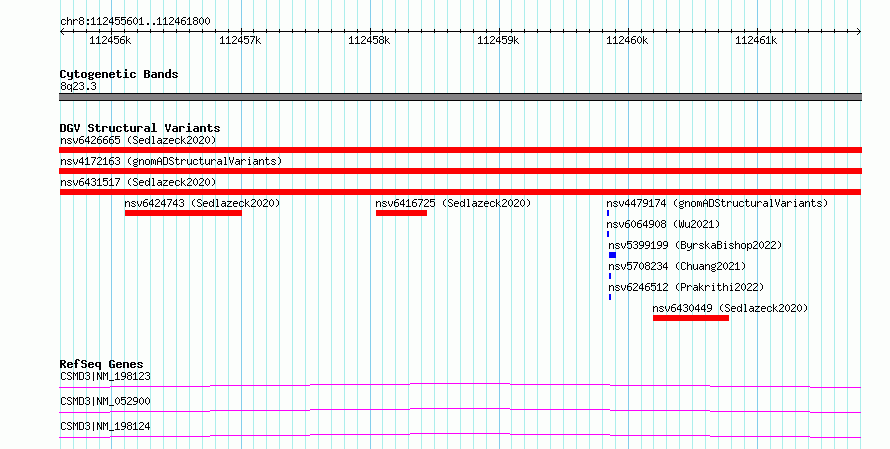
Task: Click the right arrowhead of the ruler
Action: (x=859, y=32)
